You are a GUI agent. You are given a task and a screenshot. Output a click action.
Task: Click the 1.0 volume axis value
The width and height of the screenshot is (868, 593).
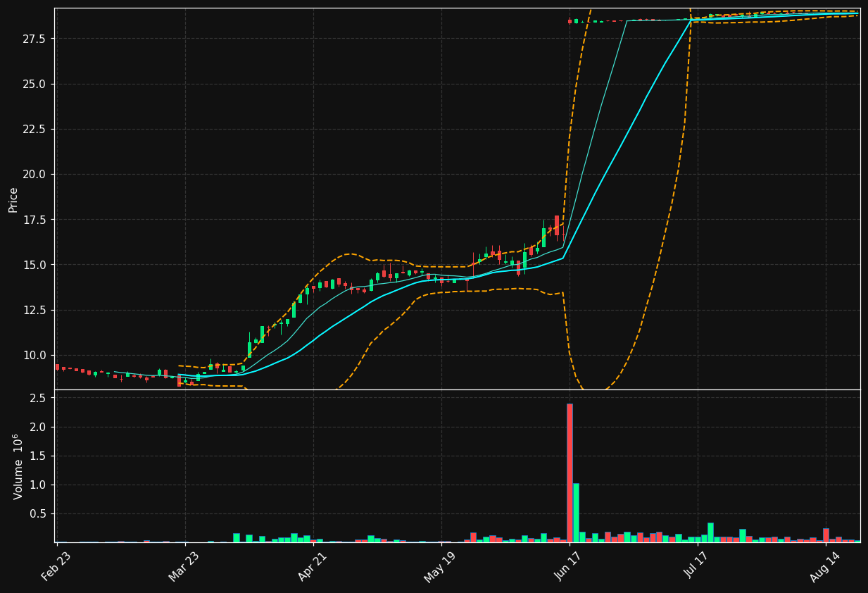pyautogui.click(x=39, y=485)
